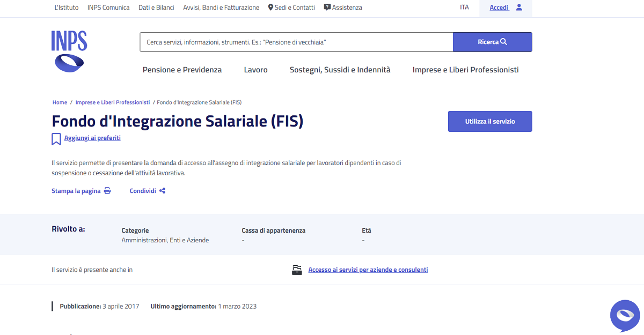Click the share icon next to Condividi

pyautogui.click(x=162, y=191)
